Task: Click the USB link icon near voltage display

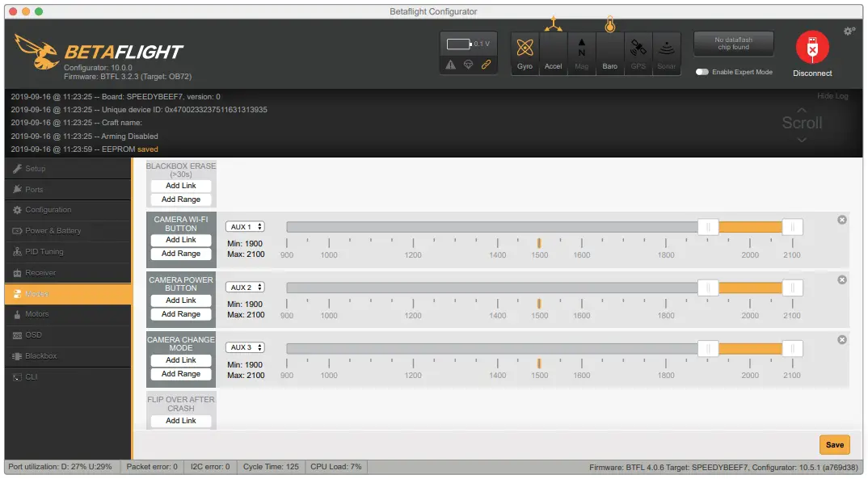Action: pos(486,64)
